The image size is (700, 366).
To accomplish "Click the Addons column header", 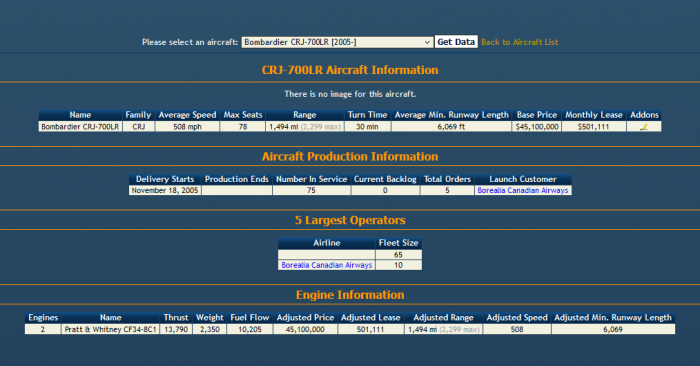I will [x=644, y=115].
